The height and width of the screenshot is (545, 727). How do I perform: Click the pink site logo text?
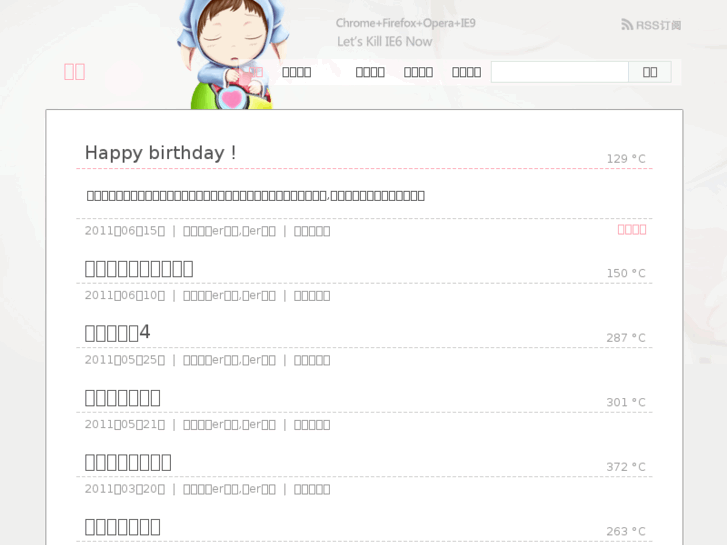click(74, 72)
